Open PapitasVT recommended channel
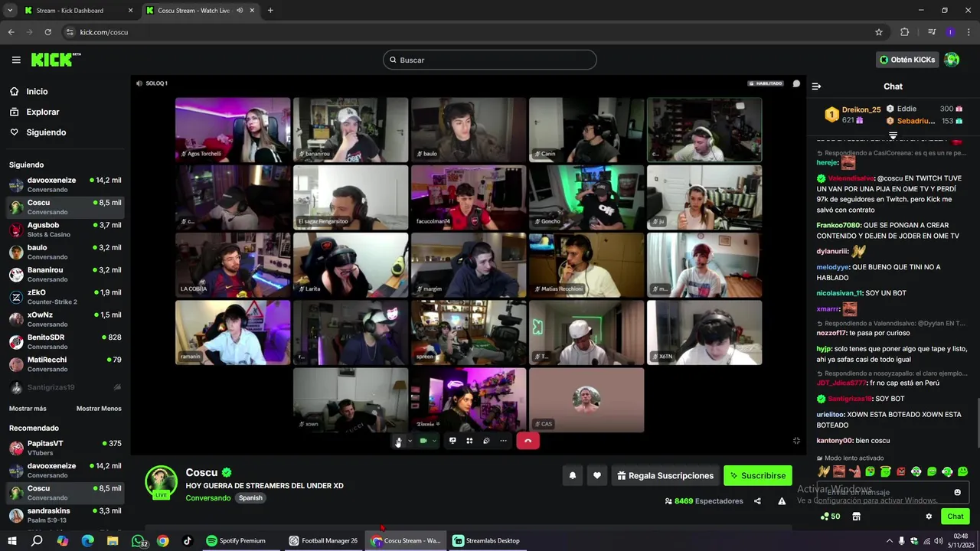This screenshot has width=980, height=551. point(65,448)
